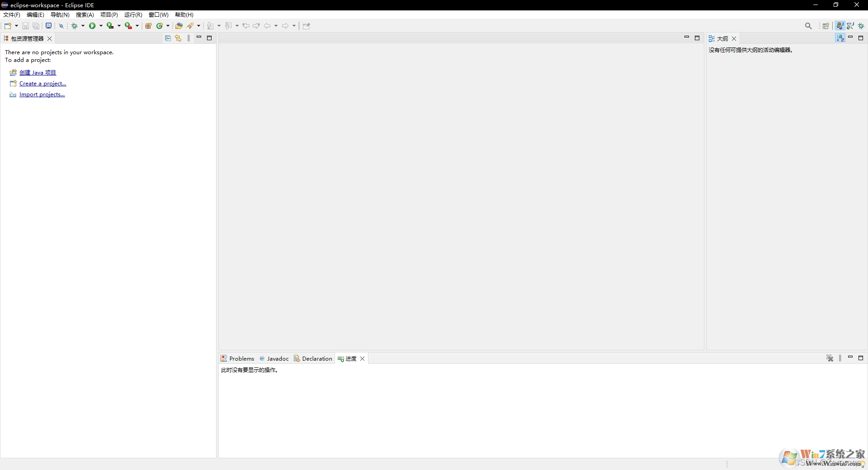Viewport: 868px width, 470px height.
Task: Click the Save All toolbar icon
Action: click(x=36, y=26)
